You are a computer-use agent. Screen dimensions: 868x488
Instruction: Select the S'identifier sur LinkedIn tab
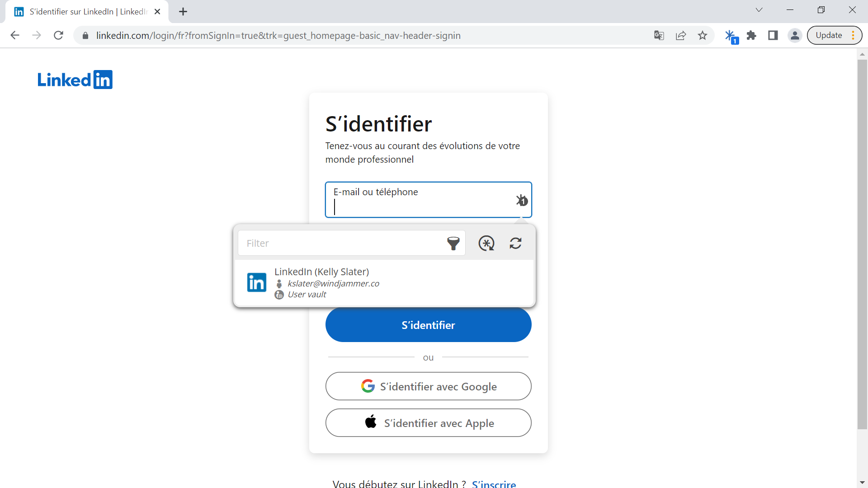tap(87, 12)
